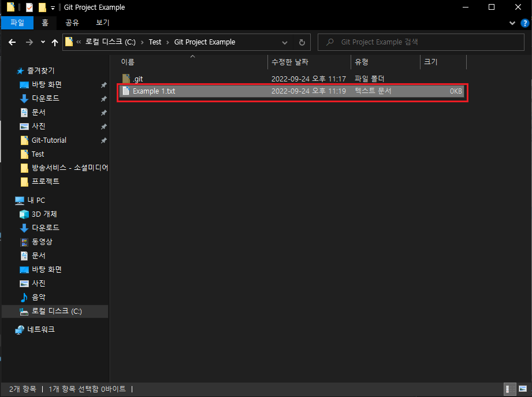Open 방송서비스 - 소셜미디어 folder

69,168
